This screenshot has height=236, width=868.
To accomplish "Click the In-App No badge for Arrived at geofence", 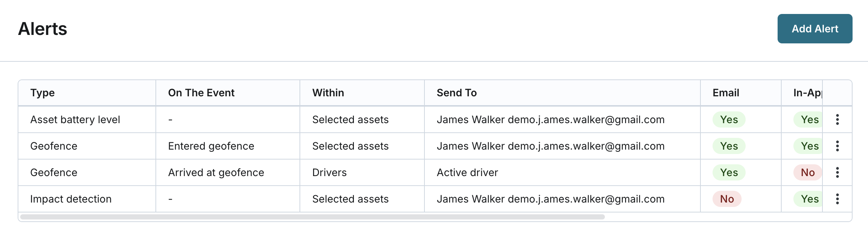I will 808,172.
